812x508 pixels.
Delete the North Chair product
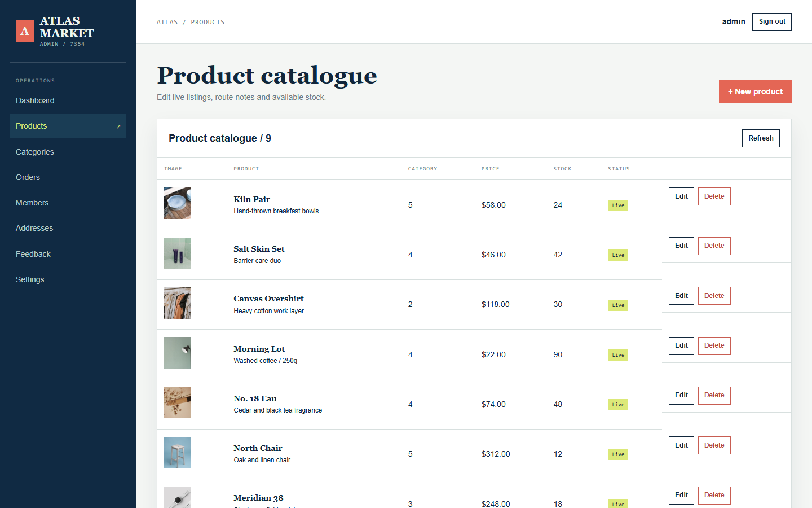(714, 445)
